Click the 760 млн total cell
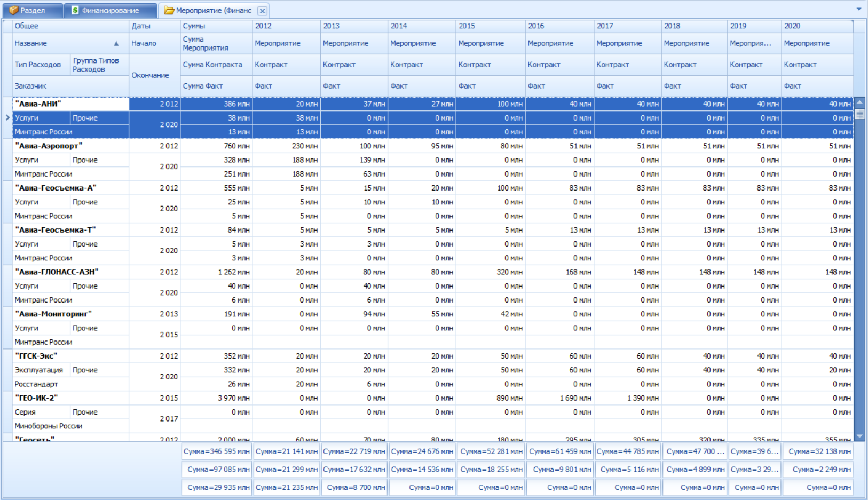The image size is (868, 500). [216, 146]
